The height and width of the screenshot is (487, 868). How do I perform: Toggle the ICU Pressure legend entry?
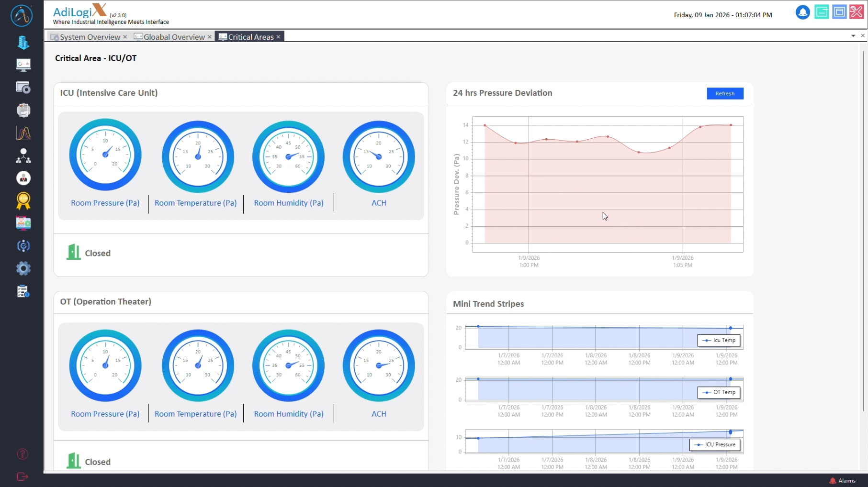[715, 444]
